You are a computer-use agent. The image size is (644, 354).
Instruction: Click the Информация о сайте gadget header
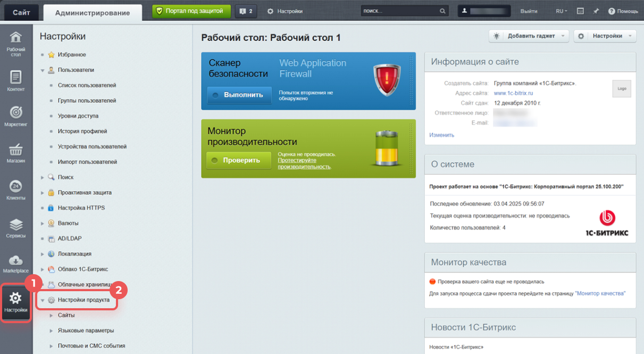pyautogui.click(x=530, y=62)
